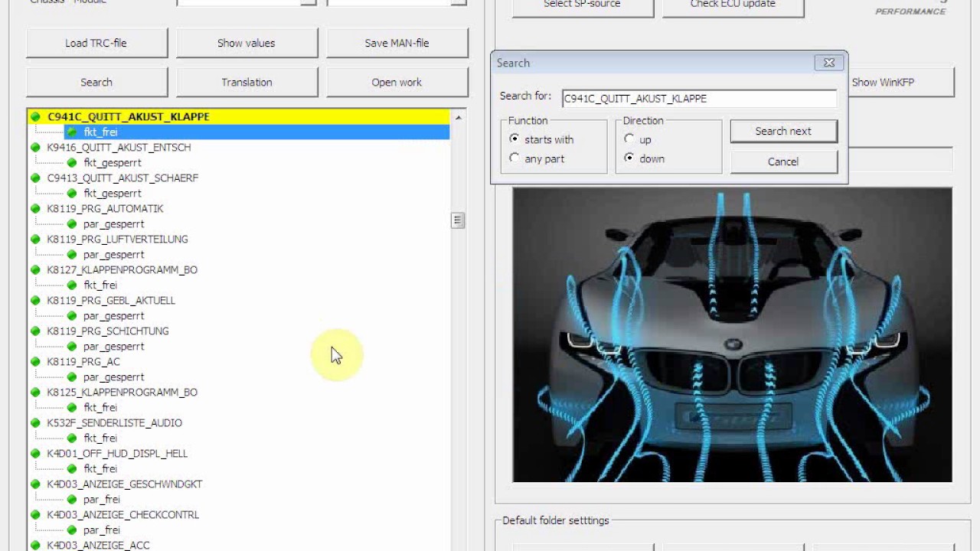Click green dot beside K8127_KLAPPENPROGRAMM_BO
Screen dimensions: 980x551
point(35,270)
